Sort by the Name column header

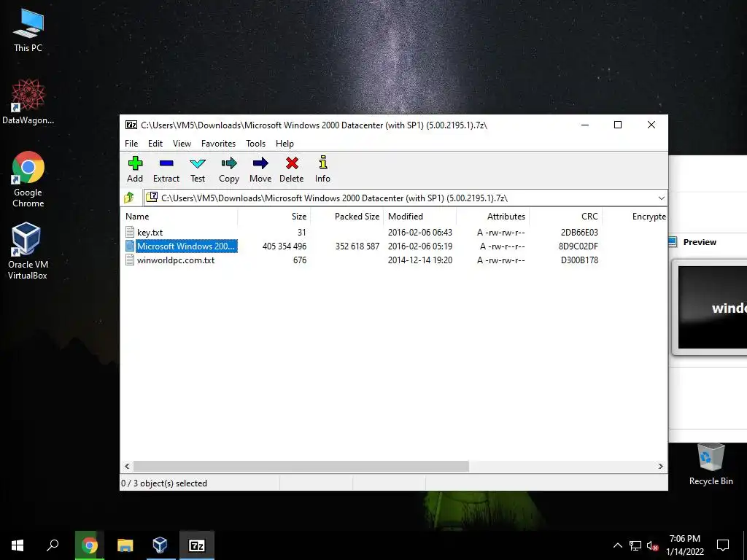click(x=179, y=216)
